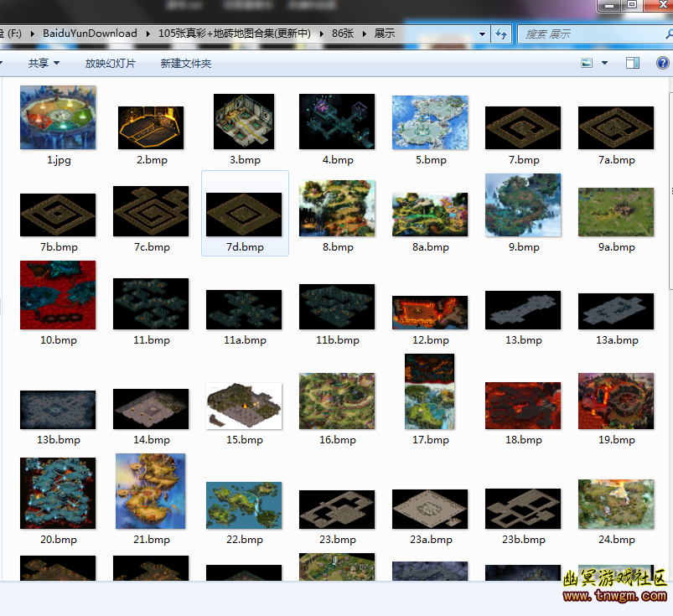The image size is (673, 616).
Task: Select the 4.bmp thumbnail
Action: 337,122
